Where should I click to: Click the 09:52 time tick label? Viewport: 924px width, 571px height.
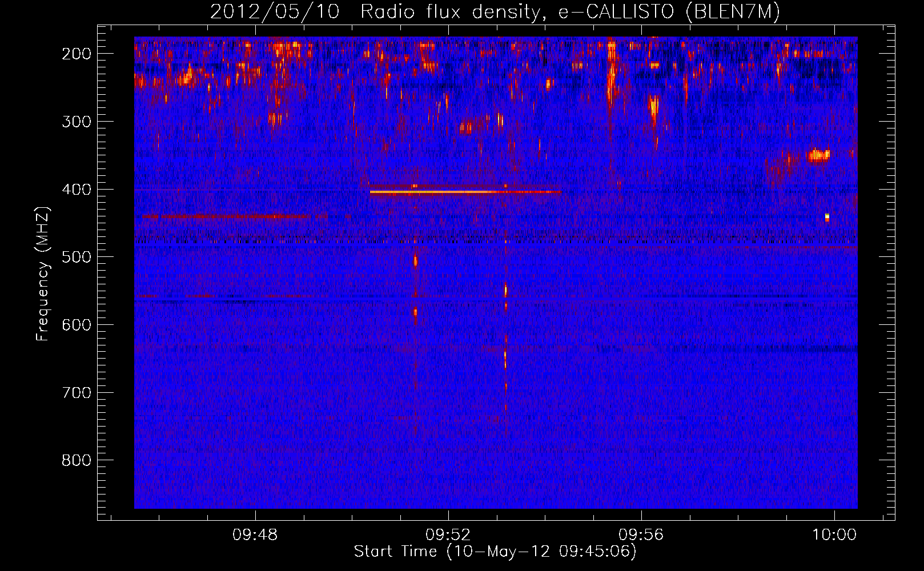click(x=448, y=534)
